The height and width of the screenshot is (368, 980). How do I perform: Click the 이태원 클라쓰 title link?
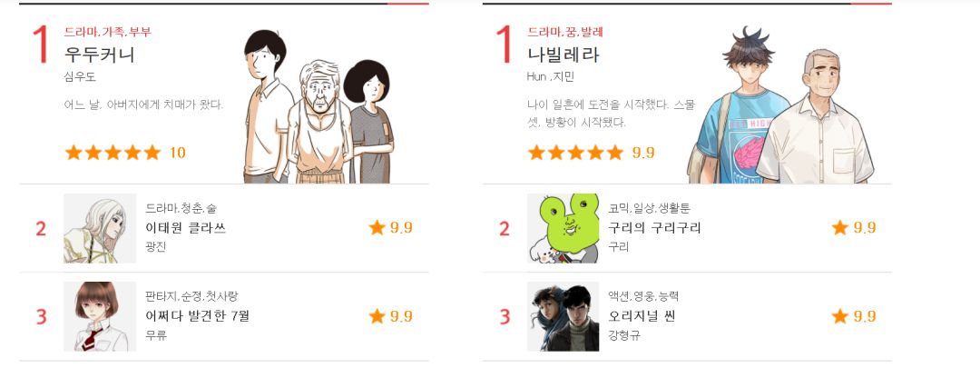tap(186, 228)
